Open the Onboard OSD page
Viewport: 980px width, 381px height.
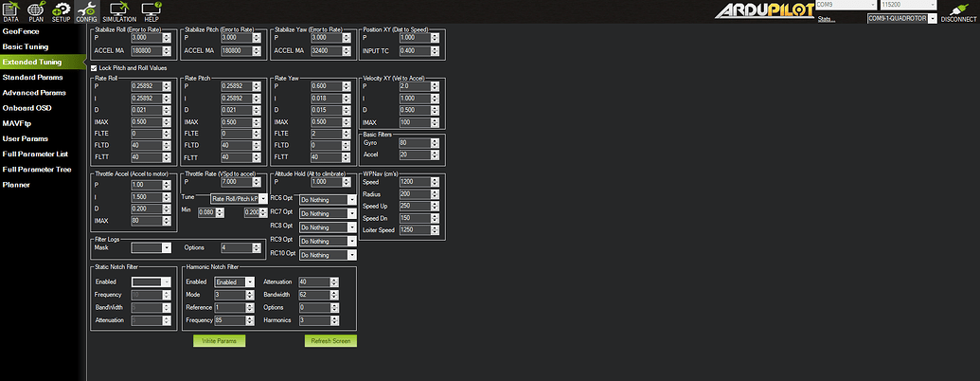tap(27, 108)
